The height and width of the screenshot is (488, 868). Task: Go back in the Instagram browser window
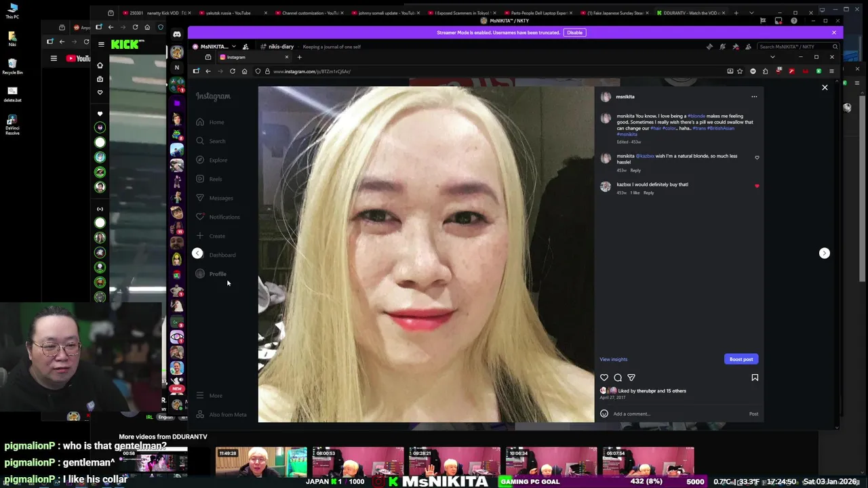pos(208,71)
